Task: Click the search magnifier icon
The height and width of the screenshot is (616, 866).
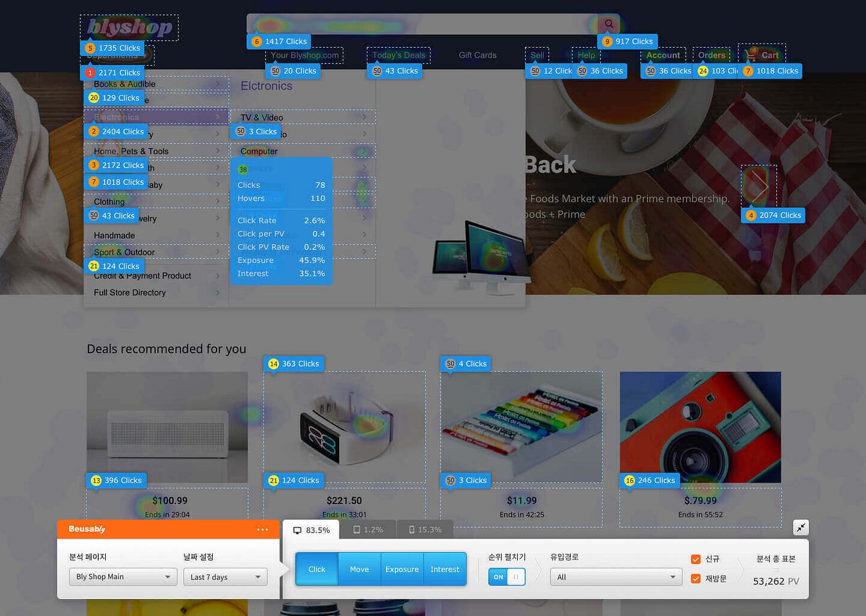Action: pyautogui.click(x=609, y=24)
